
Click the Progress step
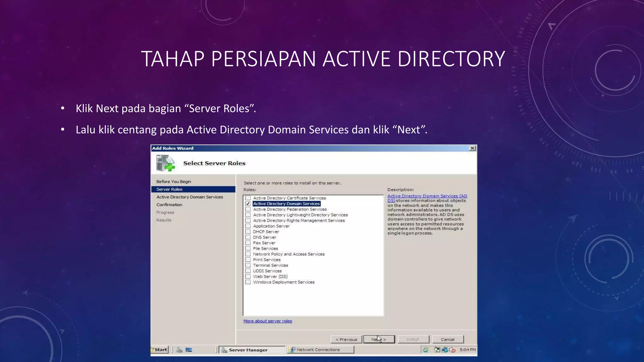(x=165, y=212)
